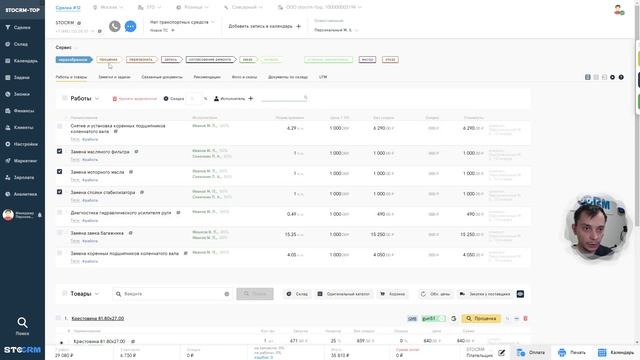
Task: Click the yellow Проценка button
Action: pos(481,318)
